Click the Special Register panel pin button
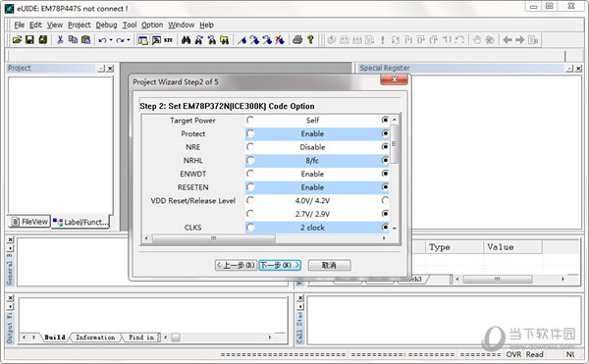Screen dimensions: 589x364 coord(569,69)
